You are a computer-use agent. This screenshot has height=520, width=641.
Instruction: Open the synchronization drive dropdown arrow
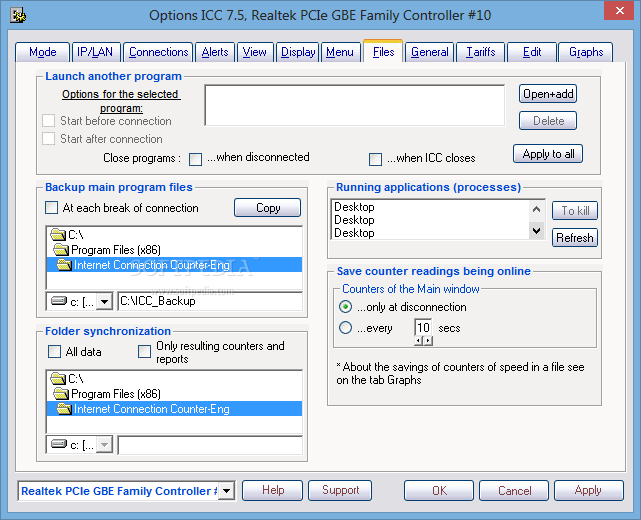[105, 444]
